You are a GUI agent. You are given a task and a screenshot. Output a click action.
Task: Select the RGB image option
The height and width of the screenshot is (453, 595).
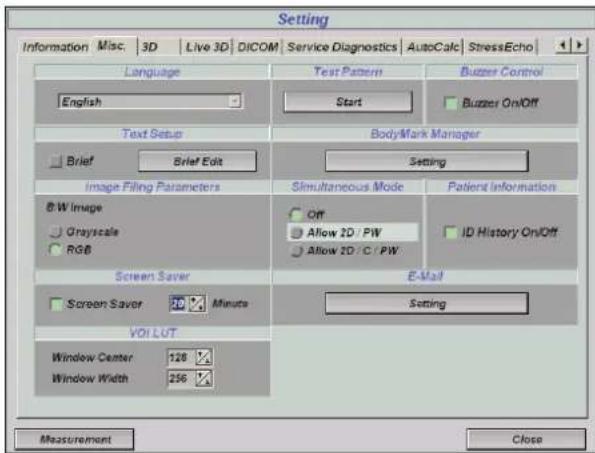(x=56, y=249)
